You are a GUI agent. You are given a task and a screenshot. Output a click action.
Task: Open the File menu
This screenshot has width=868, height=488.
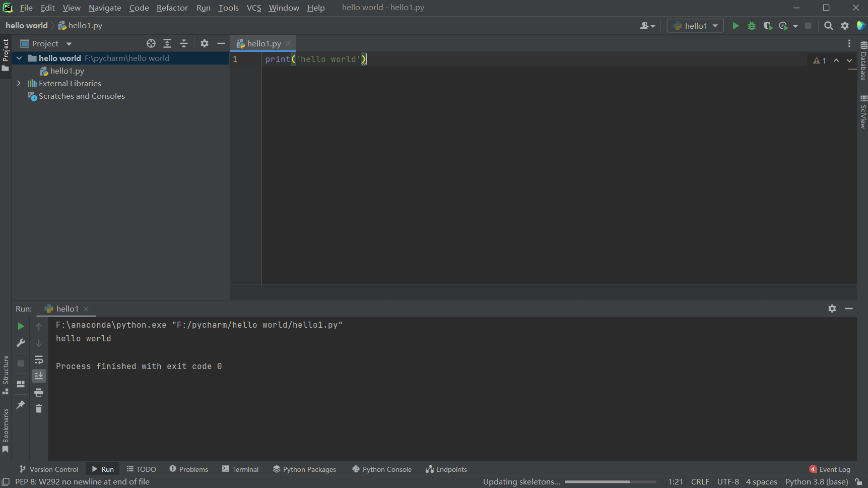tap(26, 8)
